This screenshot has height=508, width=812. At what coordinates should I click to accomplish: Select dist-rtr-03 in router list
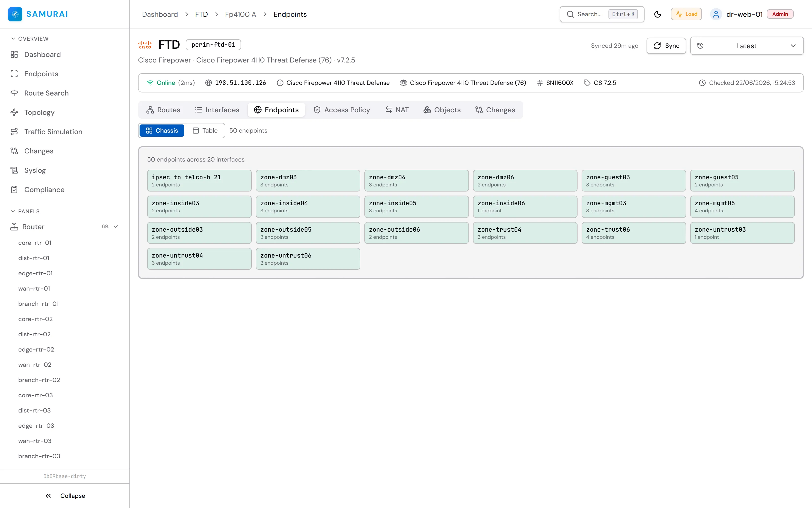tap(35, 410)
